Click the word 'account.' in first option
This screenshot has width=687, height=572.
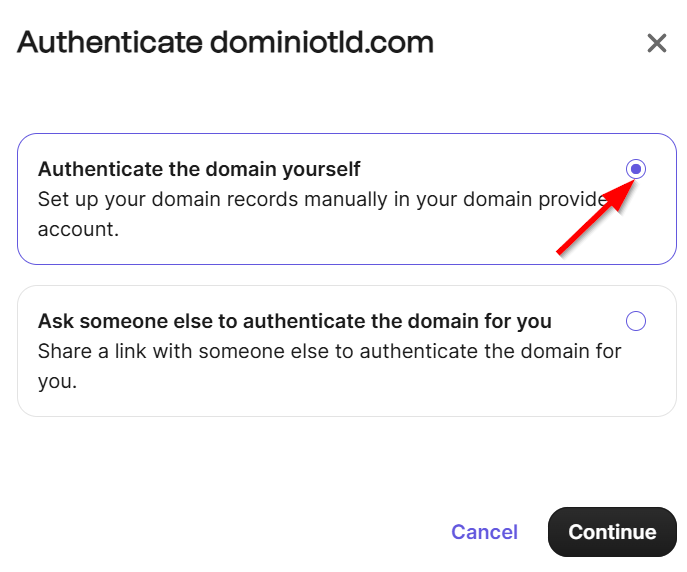tap(78, 229)
